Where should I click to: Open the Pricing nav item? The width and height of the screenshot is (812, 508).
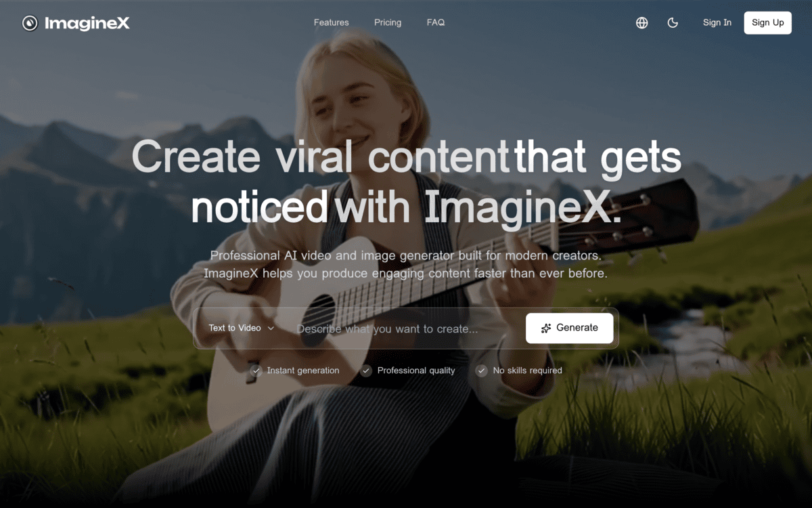coord(388,22)
